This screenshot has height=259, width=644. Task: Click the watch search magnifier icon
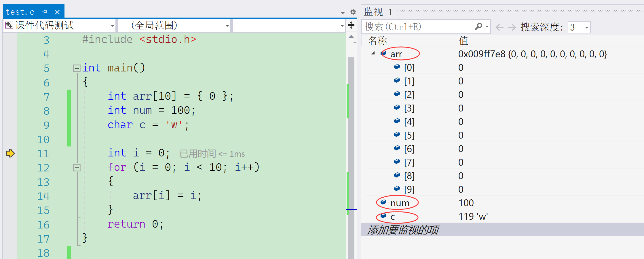pyautogui.click(x=478, y=27)
